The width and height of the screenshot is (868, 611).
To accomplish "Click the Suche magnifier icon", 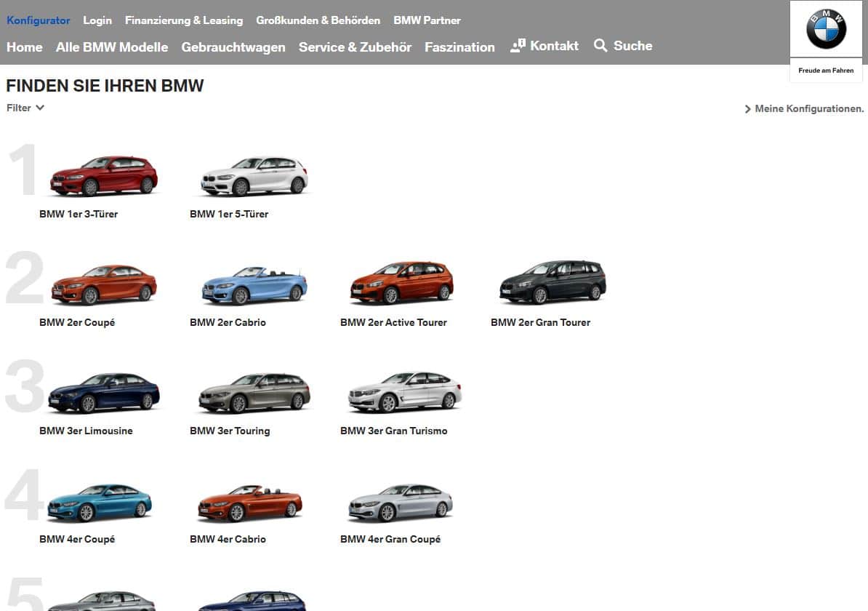I will coord(600,45).
